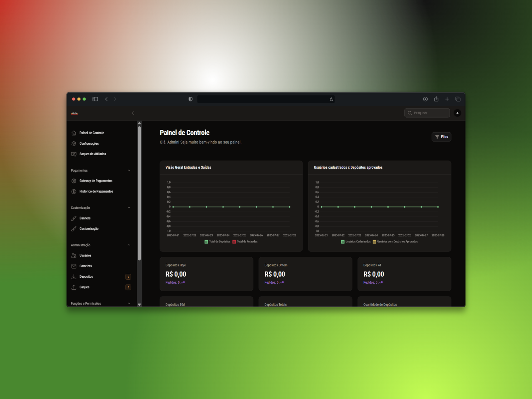Open the Safari downloads icon
Viewport: 532px width, 399px height.
(x=425, y=99)
